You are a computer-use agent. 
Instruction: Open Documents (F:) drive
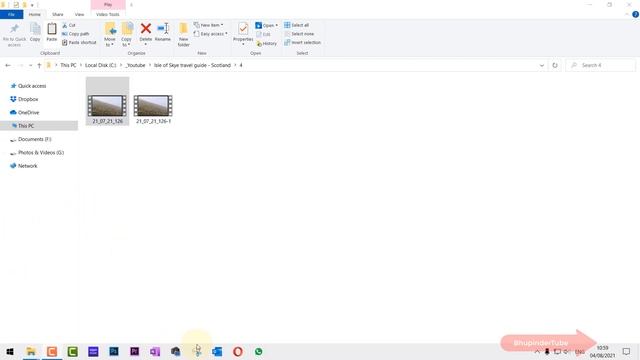click(x=31, y=139)
